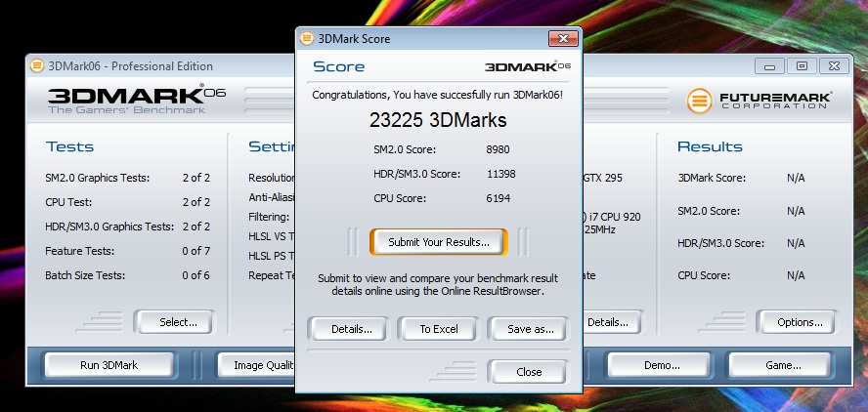This screenshot has width=868, height=412.
Task: Click HDR/SM3.0 Graphics Tests row
Action: 127,227
